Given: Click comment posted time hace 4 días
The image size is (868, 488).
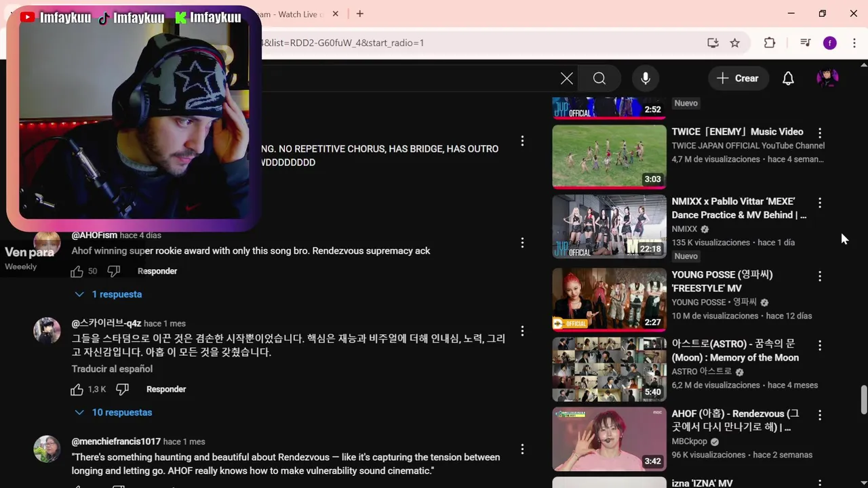Looking at the screenshot, I should point(140,235).
